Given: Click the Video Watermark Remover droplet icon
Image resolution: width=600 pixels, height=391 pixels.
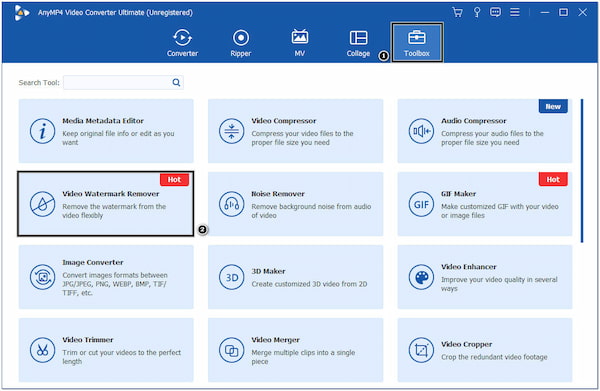Looking at the screenshot, I should tap(42, 204).
